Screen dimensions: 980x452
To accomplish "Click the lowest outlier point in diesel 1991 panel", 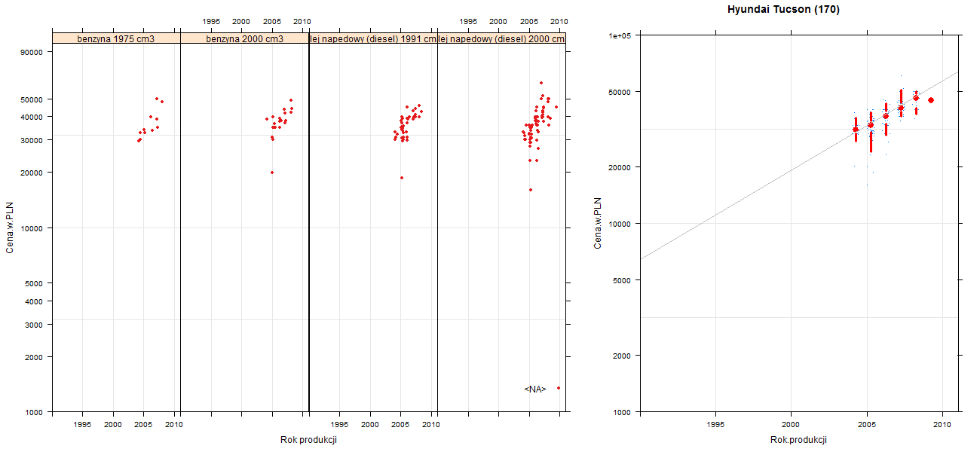I will pos(402,178).
